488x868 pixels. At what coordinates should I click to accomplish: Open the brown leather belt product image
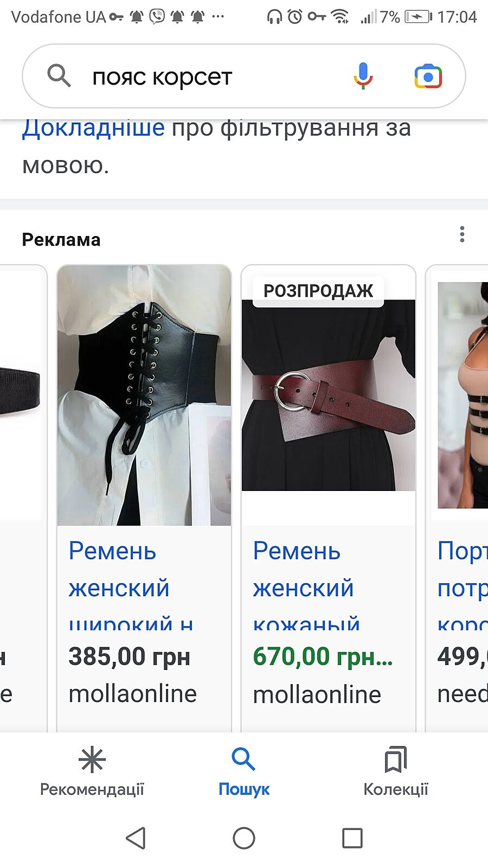pos(329,395)
